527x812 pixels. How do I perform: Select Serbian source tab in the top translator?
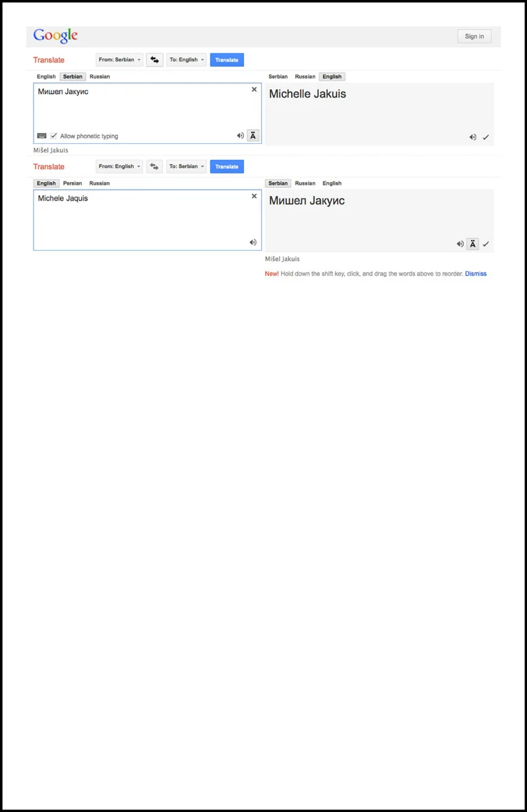(73, 77)
